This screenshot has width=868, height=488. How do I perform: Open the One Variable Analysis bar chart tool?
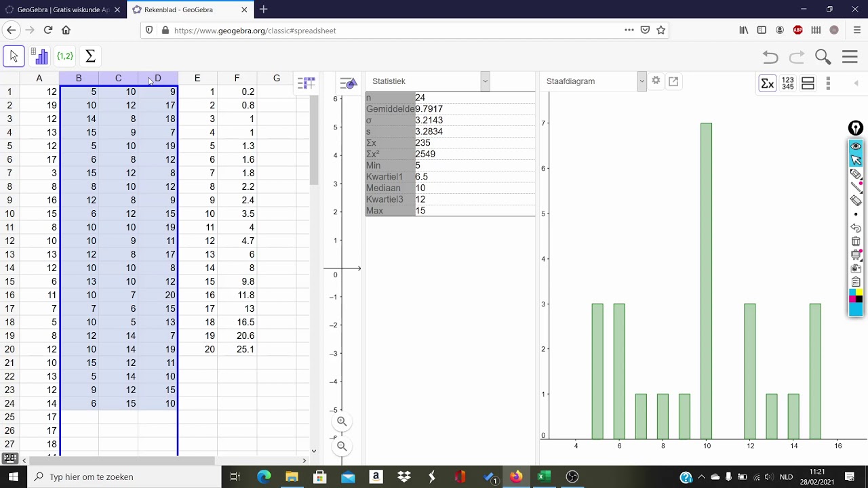[39, 56]
